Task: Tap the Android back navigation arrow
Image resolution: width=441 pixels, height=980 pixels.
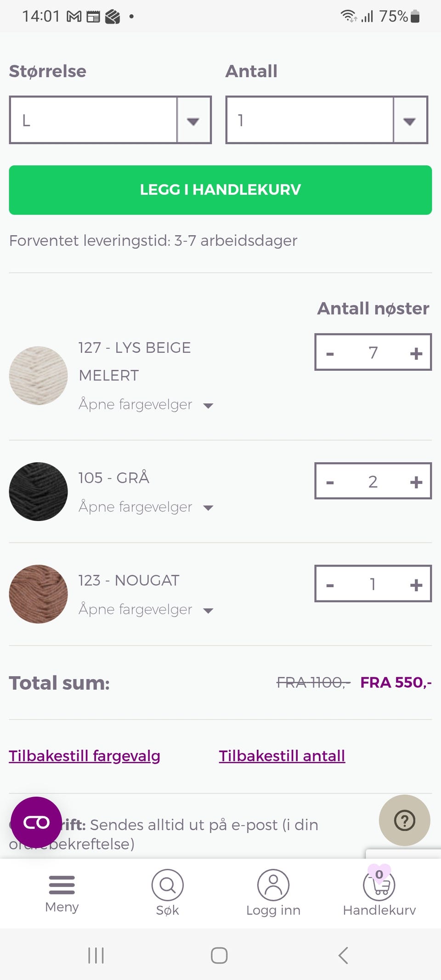Action: click(343, 955)
